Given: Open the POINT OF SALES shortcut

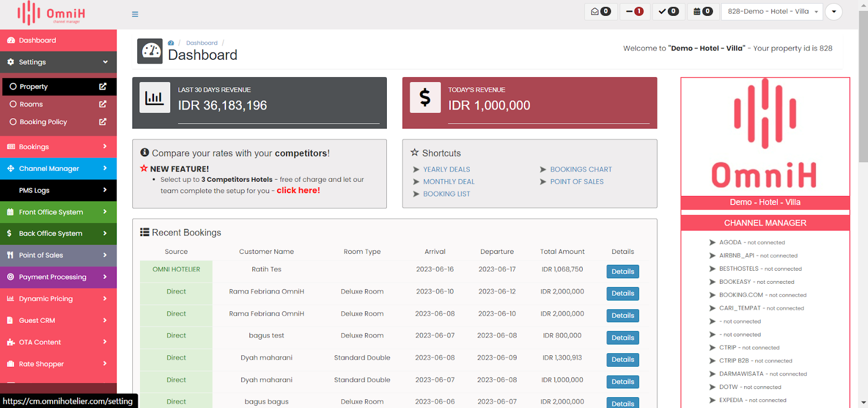Looking at the screenshot, I should (577, 182).
